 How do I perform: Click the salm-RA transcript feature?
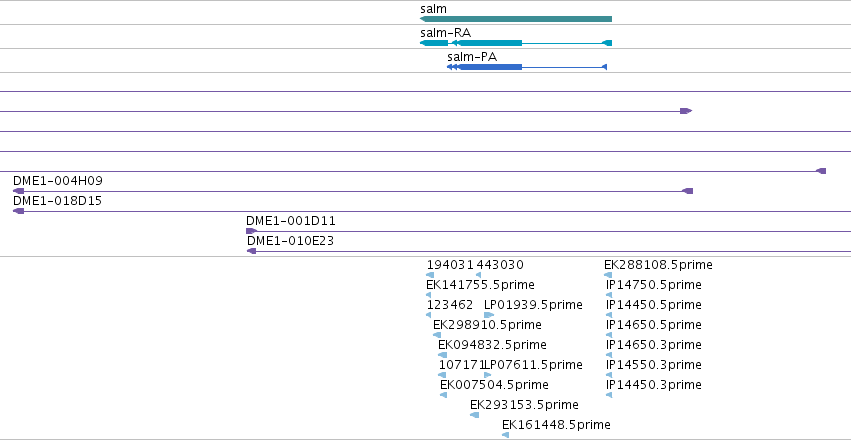click(516, 43)
